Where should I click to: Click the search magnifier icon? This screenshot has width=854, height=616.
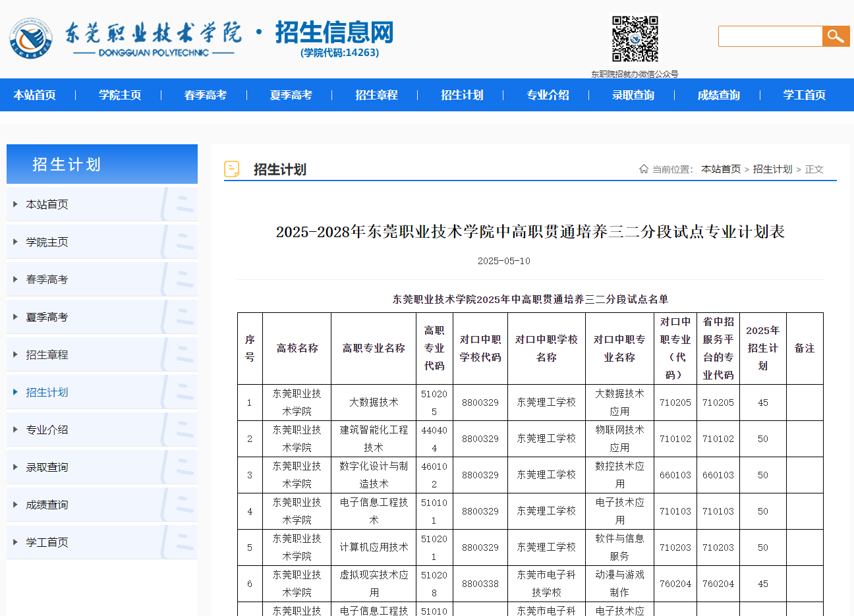pos(836,36)
